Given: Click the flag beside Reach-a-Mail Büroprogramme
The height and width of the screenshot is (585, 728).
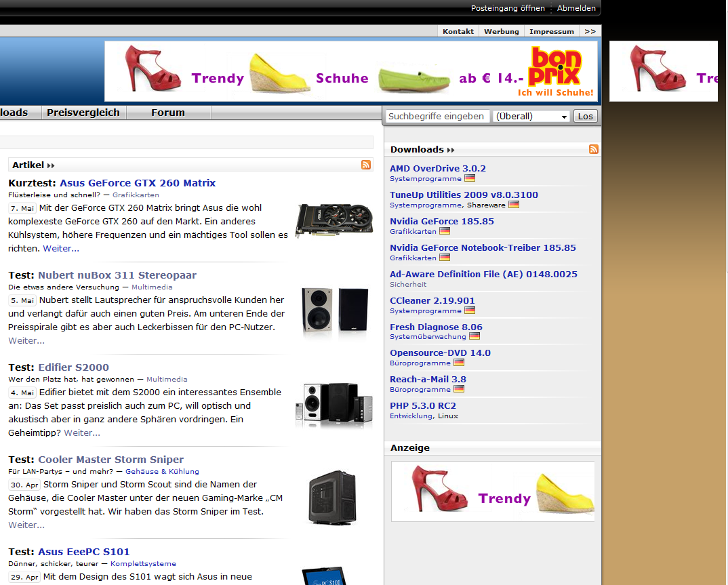Looking at the screenshot, I should pos(459,390).
